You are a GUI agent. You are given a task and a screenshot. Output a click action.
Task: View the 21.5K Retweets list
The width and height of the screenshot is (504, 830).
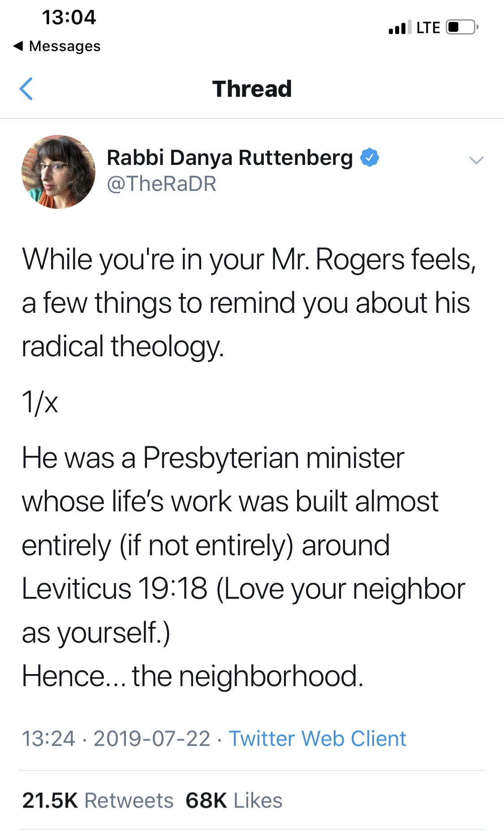[98, 800]
